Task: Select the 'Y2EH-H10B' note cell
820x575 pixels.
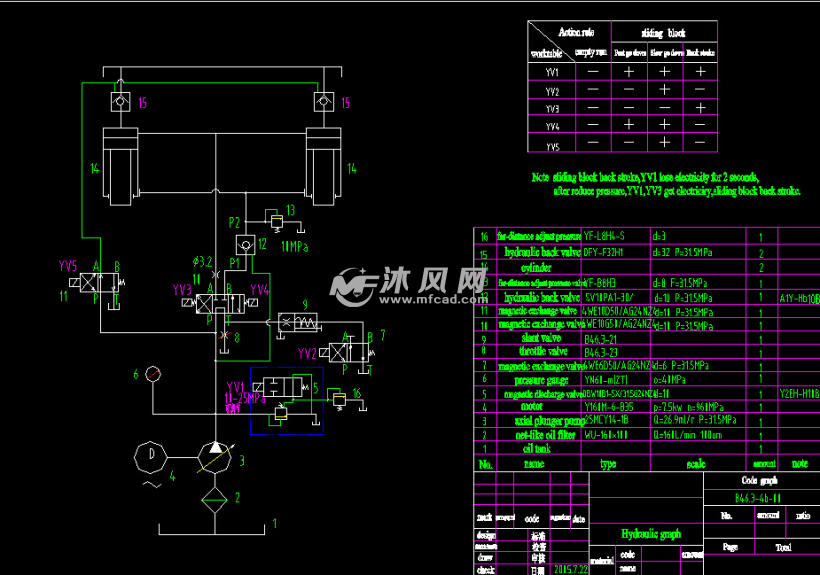Action: tap(800, 394)
